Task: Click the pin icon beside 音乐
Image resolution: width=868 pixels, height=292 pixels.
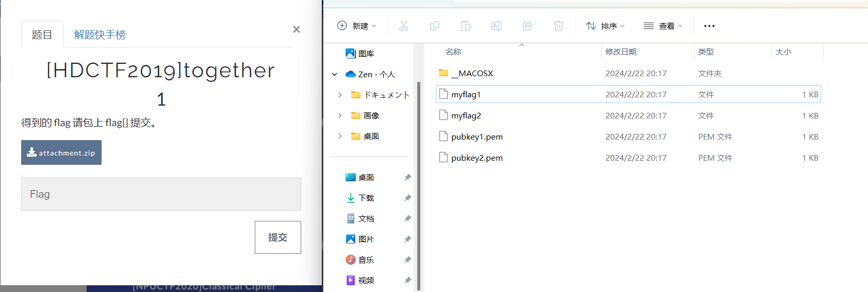Action: click(x=407, y=260)
